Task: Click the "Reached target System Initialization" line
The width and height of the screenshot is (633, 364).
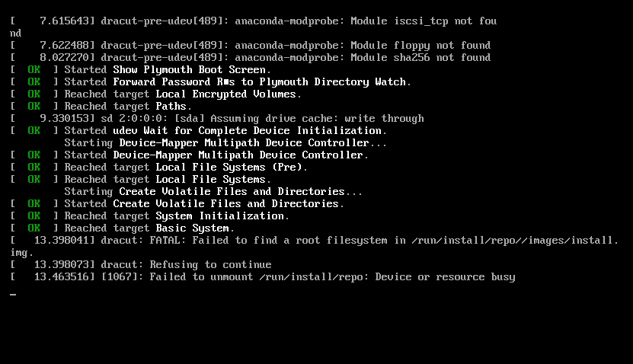Action: pyautogui.click(x=177, y=216)
